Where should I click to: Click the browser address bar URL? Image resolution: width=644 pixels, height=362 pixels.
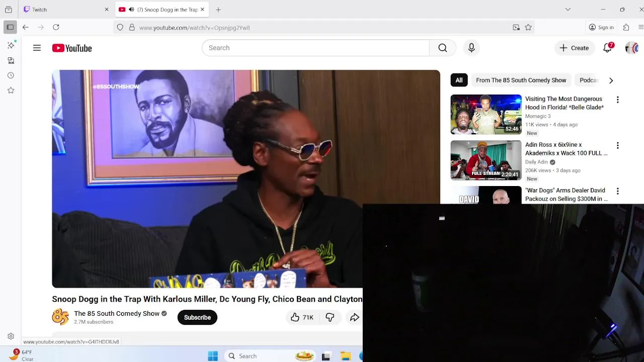tap(194, 28)
